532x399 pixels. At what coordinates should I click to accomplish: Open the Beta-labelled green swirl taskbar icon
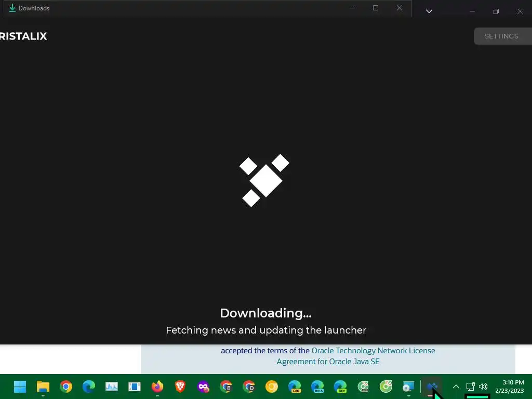(363, 387)
